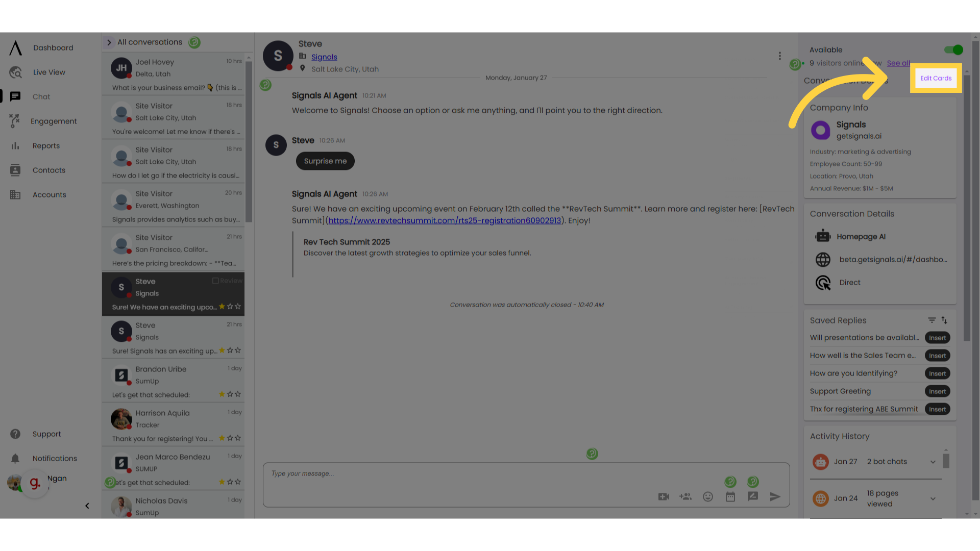Expand the All Conversations dropdown
The width and height of the screenshot is (980, 551).
click(x=109, y=42)
